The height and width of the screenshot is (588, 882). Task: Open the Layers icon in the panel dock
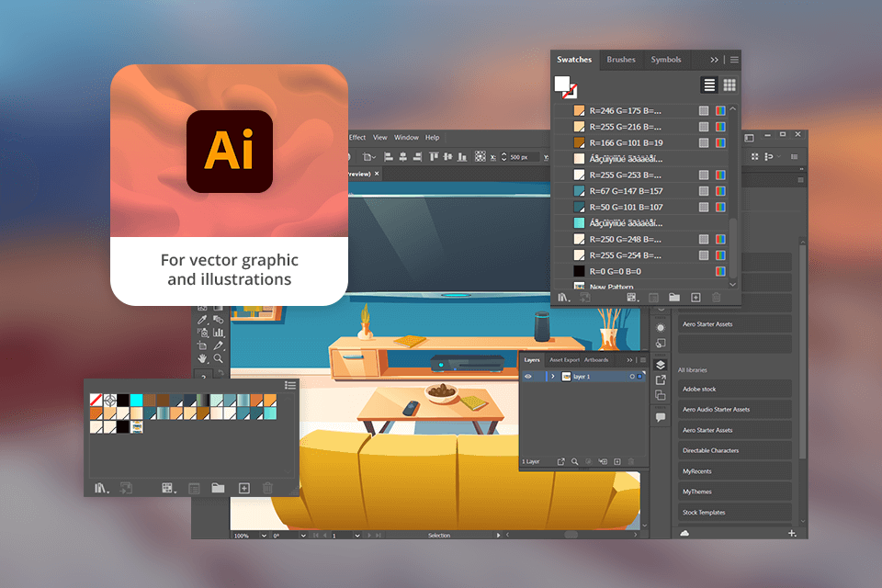(x=661, y=365)
